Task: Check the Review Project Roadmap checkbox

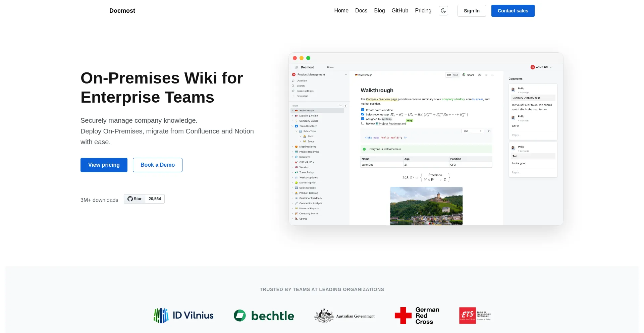Action: tap(363, 123)
